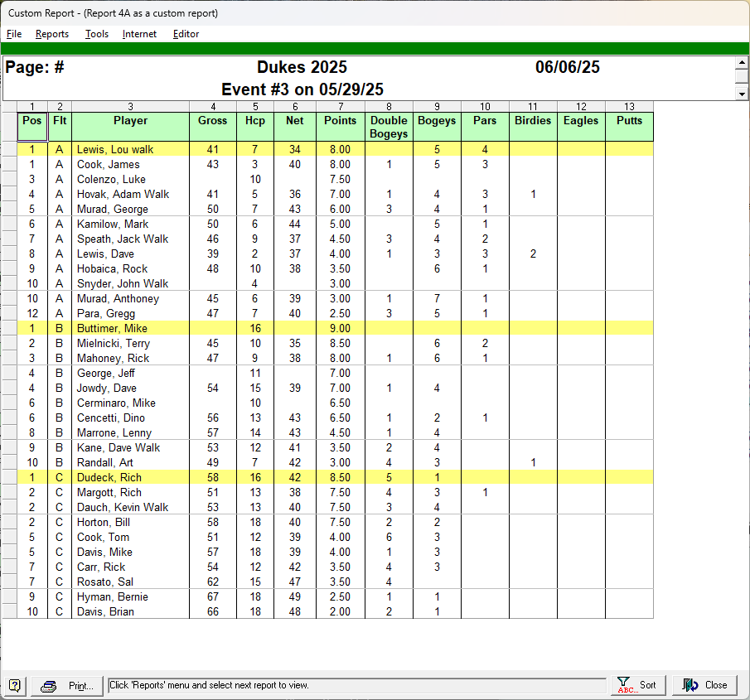Open the Internet menu
The image size is (750, 700).
click(x=139, y=34)
